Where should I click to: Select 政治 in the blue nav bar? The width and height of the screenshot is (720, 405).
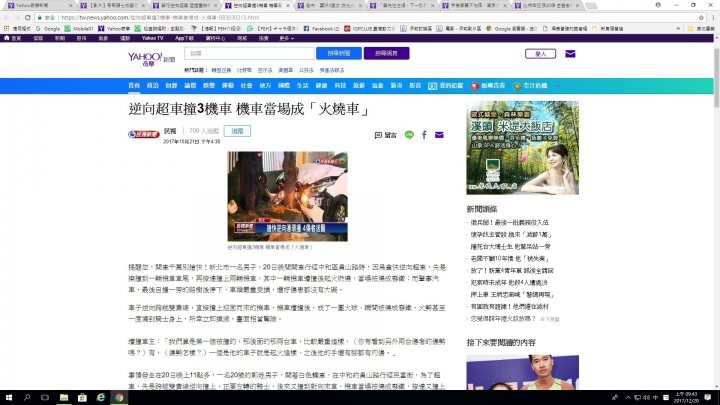152,86
